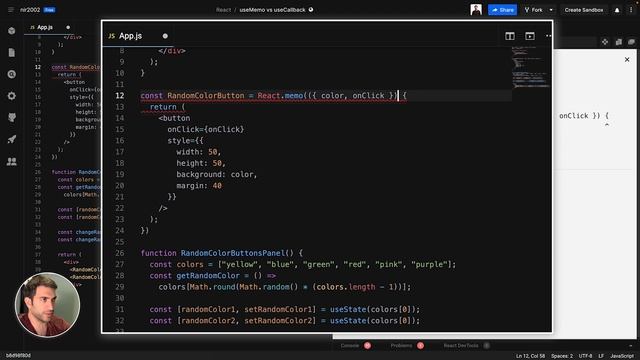The width and height of the screenshot is (640, 360).
Task: Click split editor icon in magnified view
Action: 510,36
